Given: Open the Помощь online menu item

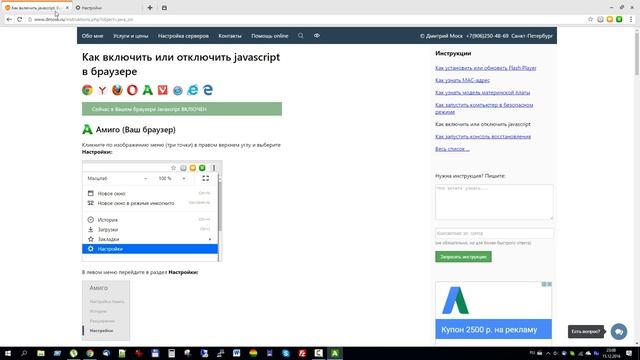Looking at the screenshot, I should tap(269, 36).
